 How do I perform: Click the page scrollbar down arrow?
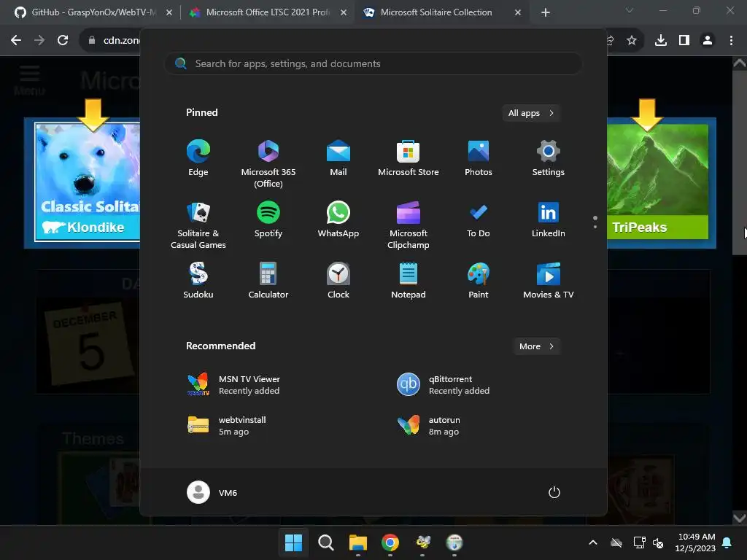[x=740, y=518]
